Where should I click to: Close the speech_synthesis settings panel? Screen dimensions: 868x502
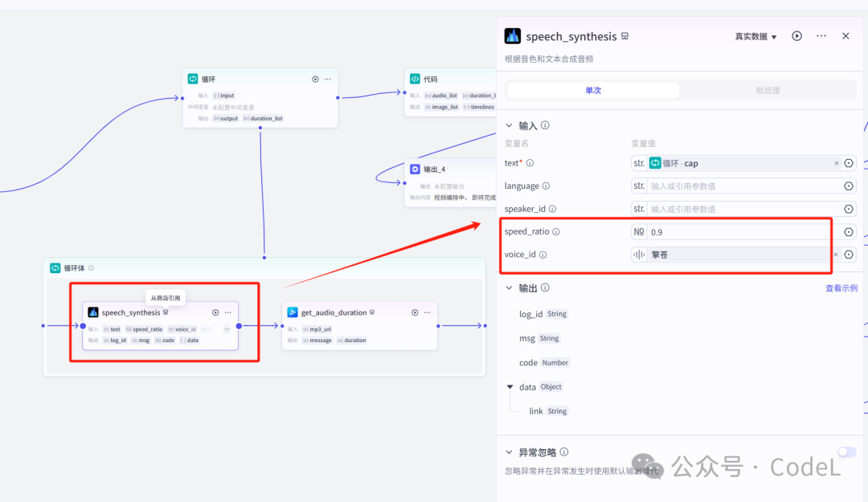click(x=845, y=36)
